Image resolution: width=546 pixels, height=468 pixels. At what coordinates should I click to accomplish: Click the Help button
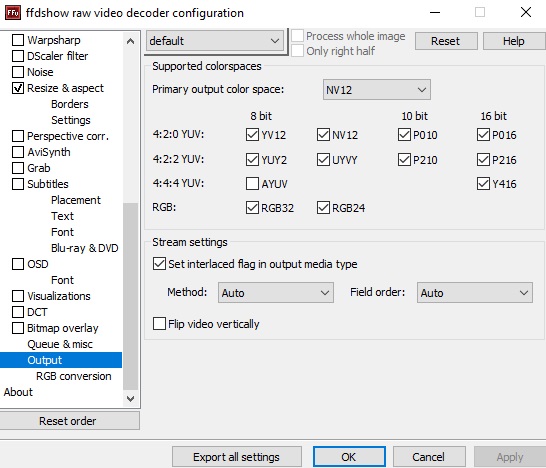point(514,41)
